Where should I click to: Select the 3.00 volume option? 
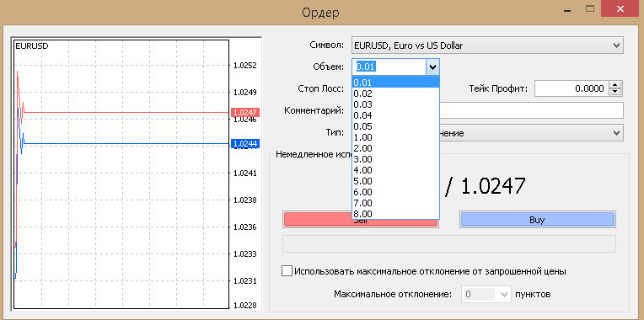coord(396,159)
